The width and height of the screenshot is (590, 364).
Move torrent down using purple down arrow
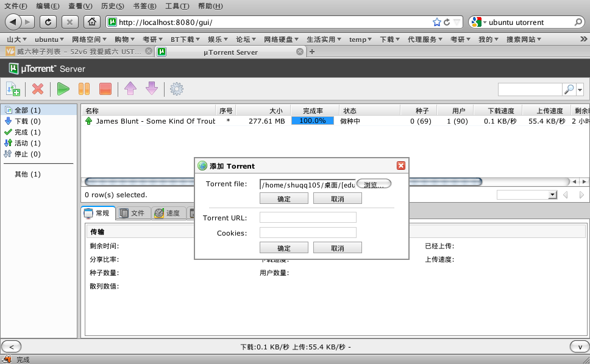[151, 89]
